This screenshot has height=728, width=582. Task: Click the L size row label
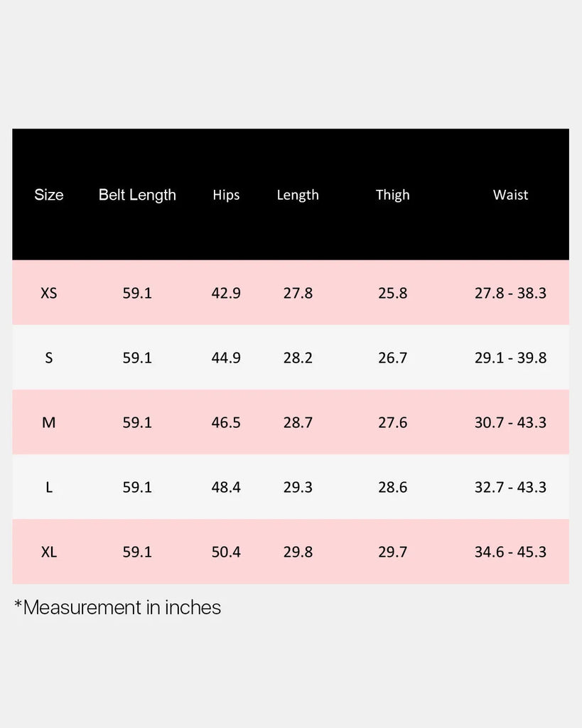49,487
